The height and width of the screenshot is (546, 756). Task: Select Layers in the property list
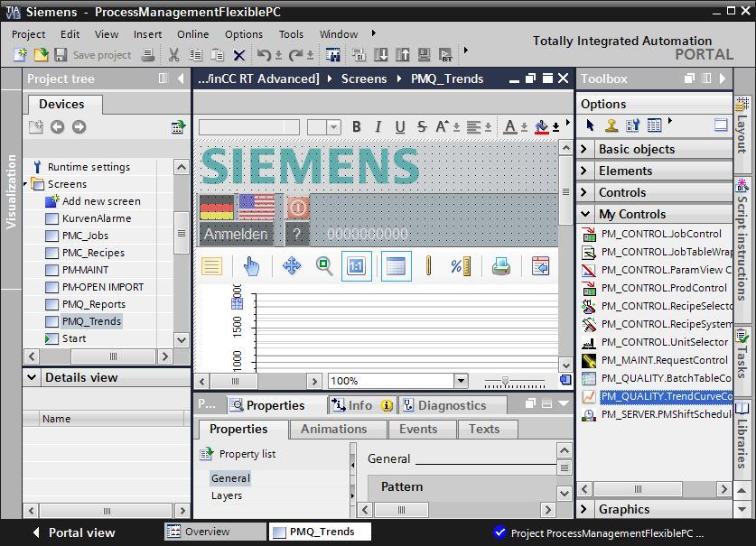pyautogui.click(x=227, y=495)
